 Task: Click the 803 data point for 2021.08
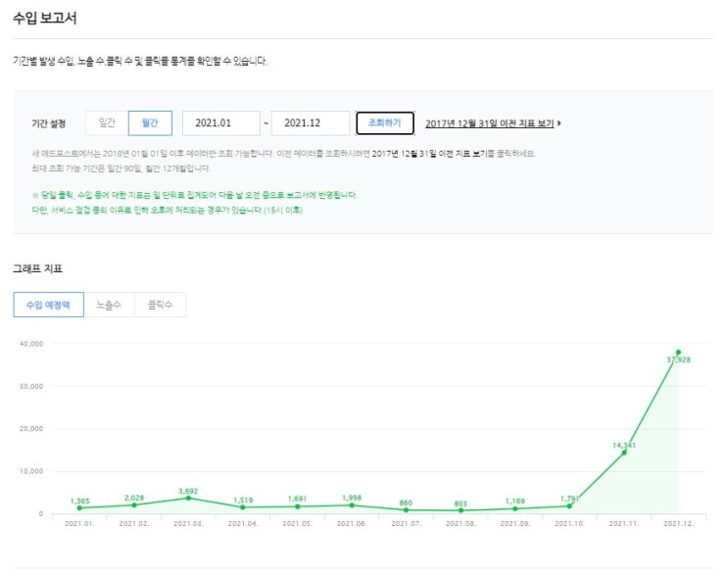tap(461, 510)
